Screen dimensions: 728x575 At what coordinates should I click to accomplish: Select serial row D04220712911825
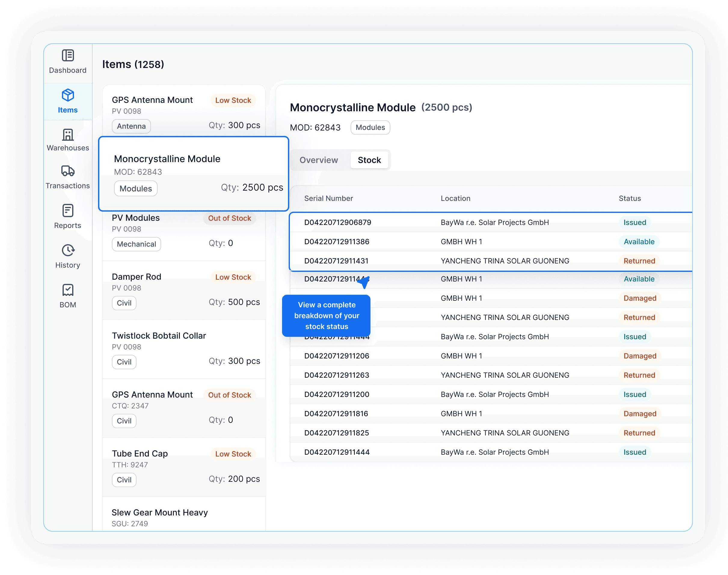pos(491,432)
